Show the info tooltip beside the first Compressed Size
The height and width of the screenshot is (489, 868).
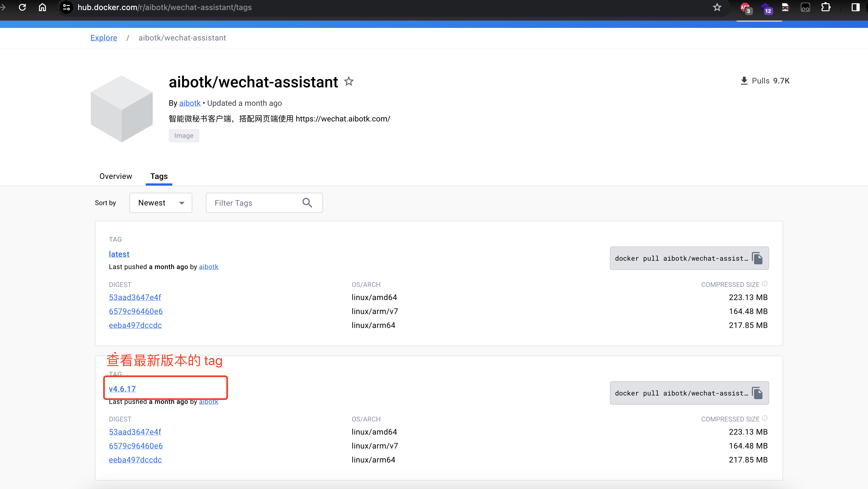coord(765,284)
